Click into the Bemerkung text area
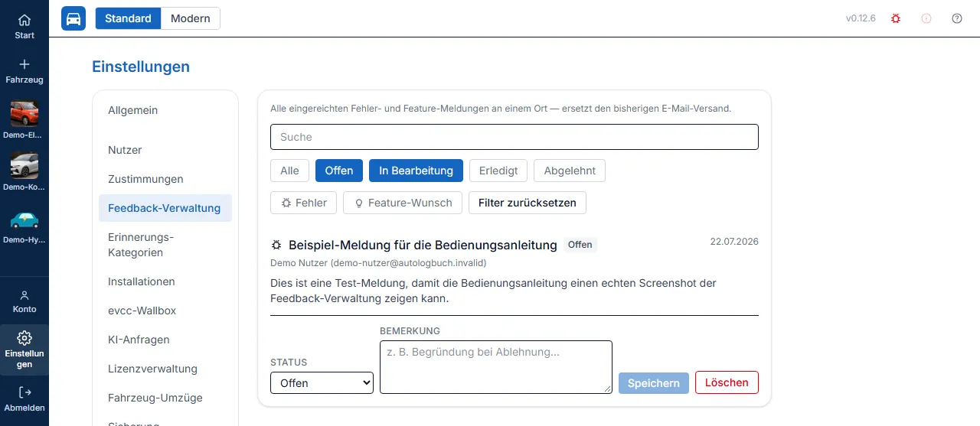Screen dimensions: 980x426 pos(496,367)
